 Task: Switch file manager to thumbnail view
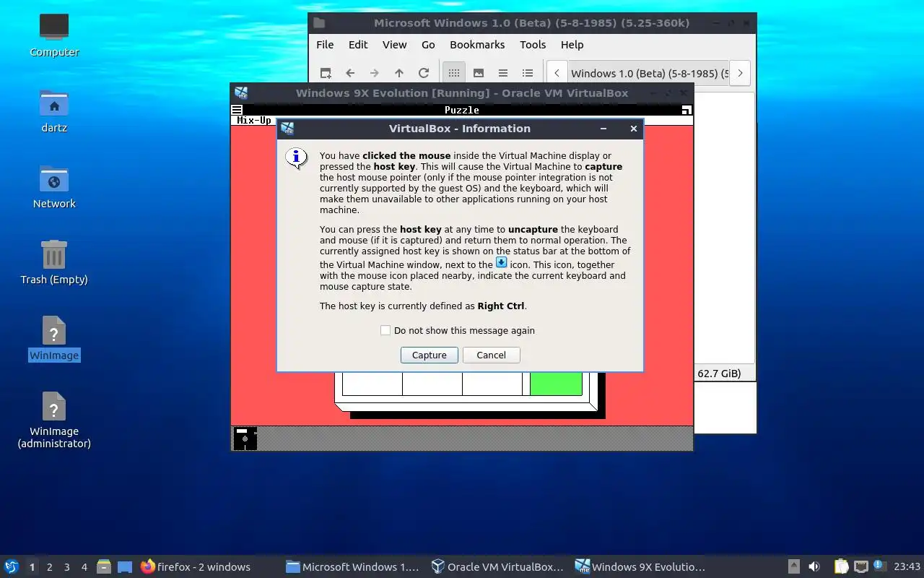point(479,73)
